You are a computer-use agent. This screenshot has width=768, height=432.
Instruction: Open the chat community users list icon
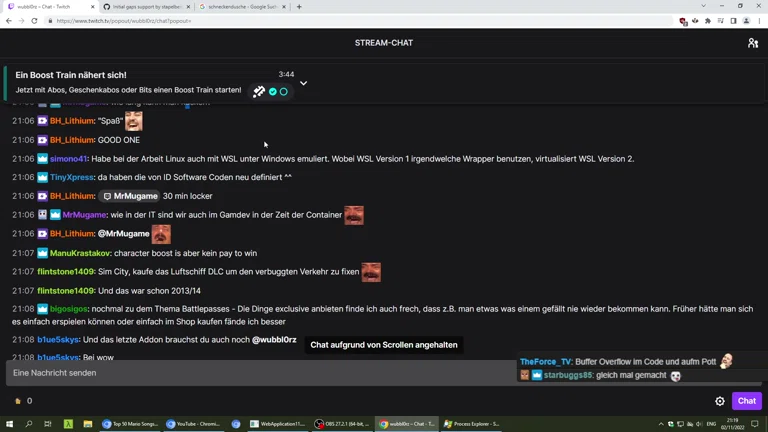click(752, 43)
